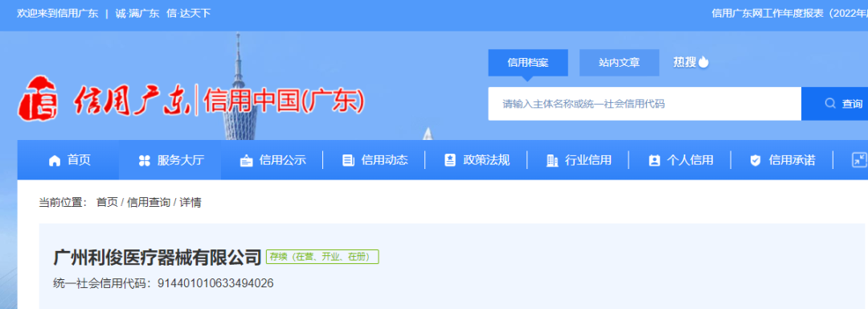The height and width of the screenshot is (309, 868).
Task: Click the shield icon beside 信用承诺
Action: pyautogui.click(x=755, y=161)
